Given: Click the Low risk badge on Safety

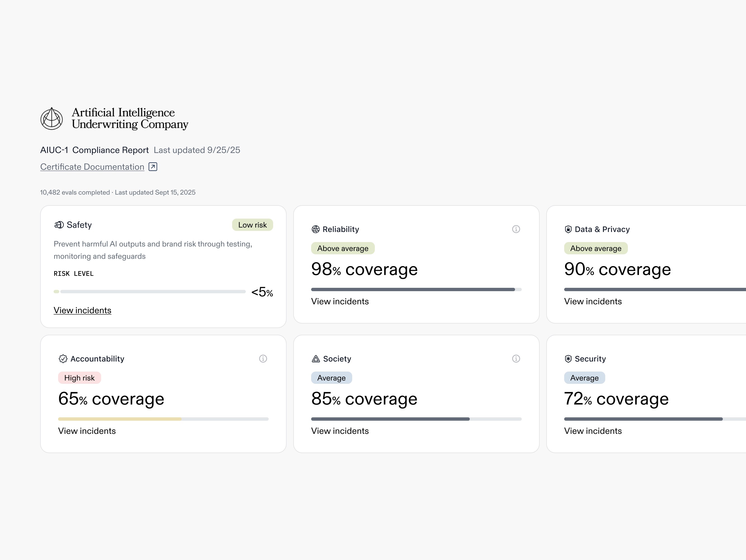Looking at the screenshot, I should (252, 225).
